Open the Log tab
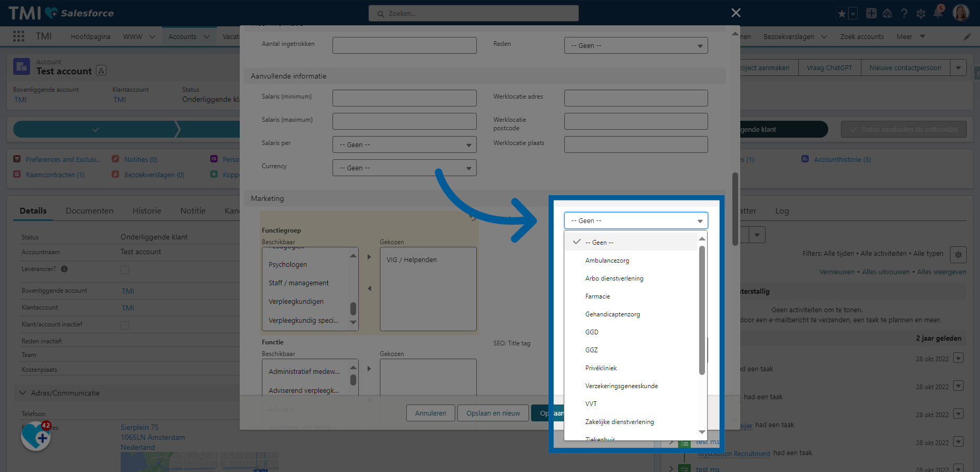The height and width of the screenshot is (472, 980). pyautogui.click(x=782, y=211)
